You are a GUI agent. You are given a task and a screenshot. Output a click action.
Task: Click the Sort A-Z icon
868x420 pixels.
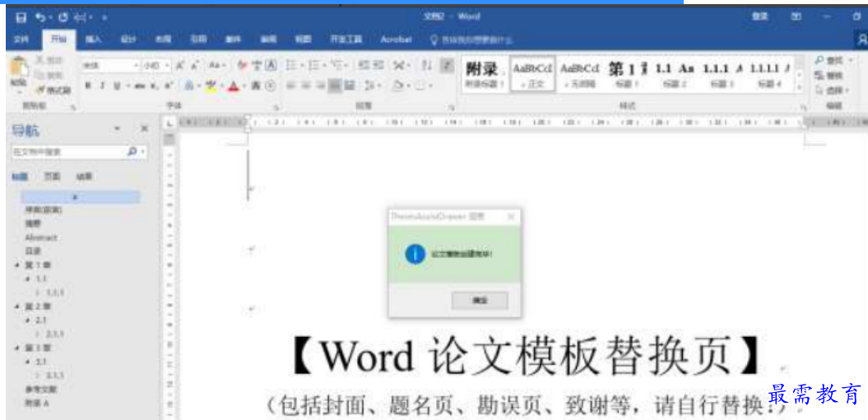click(425, 66)
